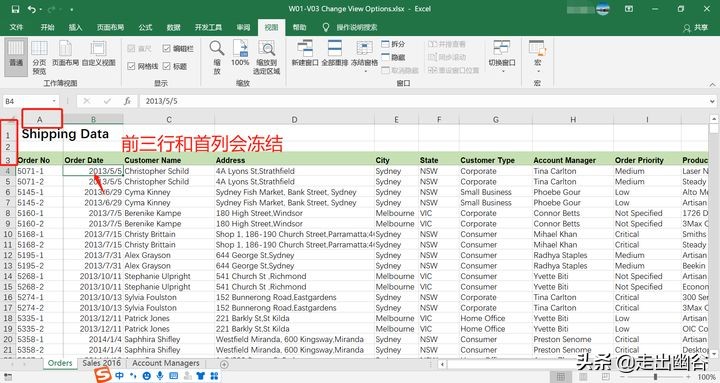Click the Sogou 中 language mode icon
Image resolution: width=720 pixels, height=383 pixels.
[x=119, y=376]
